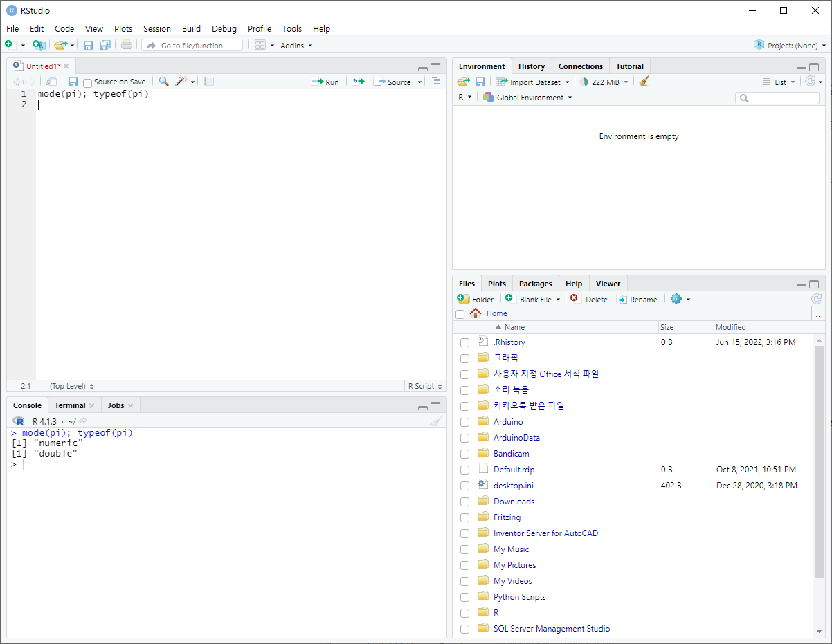Click the Go to file/function field
832x644 pixels.
pos(193,45)
